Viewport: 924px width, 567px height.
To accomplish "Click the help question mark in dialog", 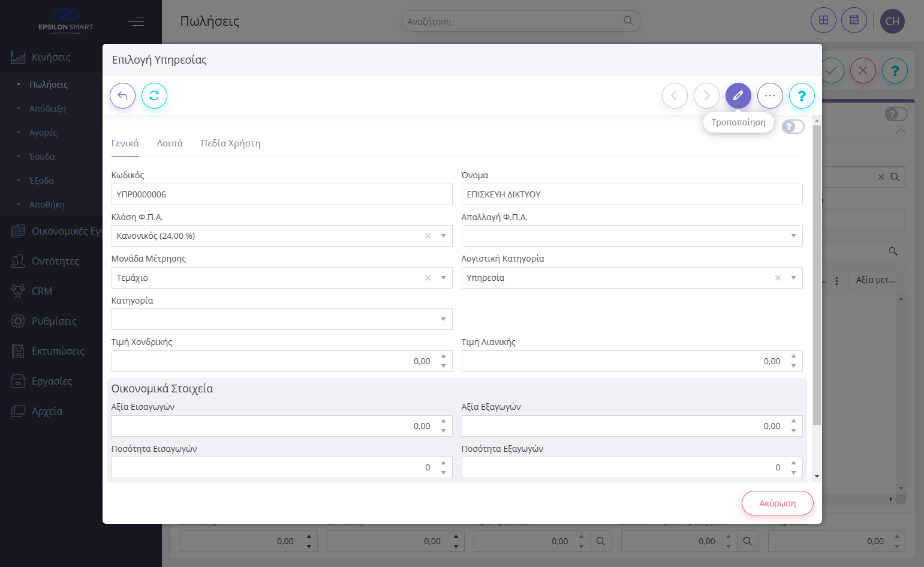I will tap(802, 95).
